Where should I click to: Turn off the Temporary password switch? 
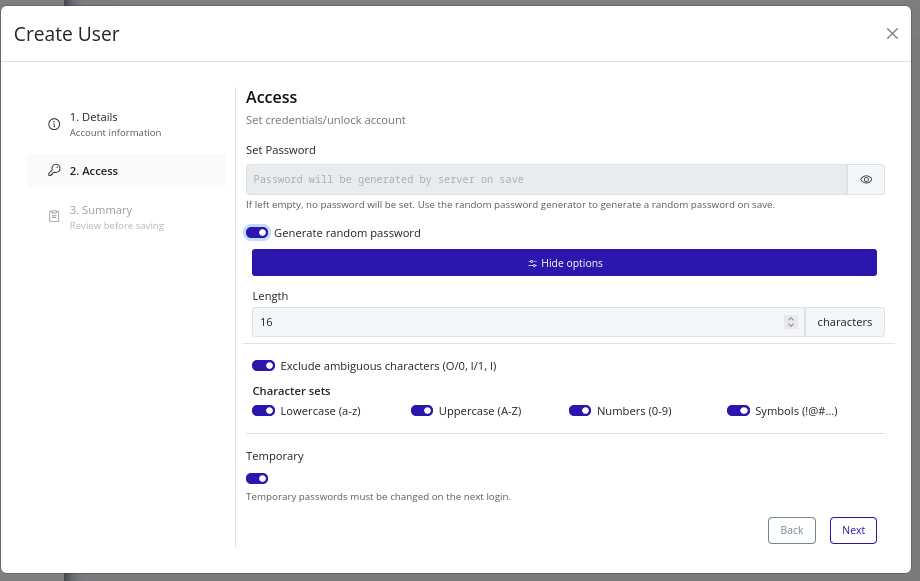click(x=257, y=478)
